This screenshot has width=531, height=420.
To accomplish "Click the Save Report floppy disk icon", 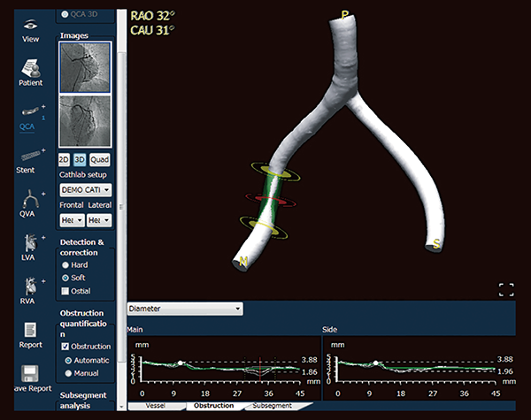I will click(30, 374).
